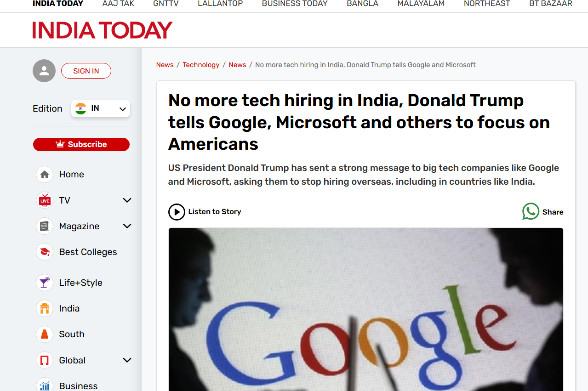Click the SIGN IN button
The width and height of the screenshot is (588, 391).
point(86,71)
